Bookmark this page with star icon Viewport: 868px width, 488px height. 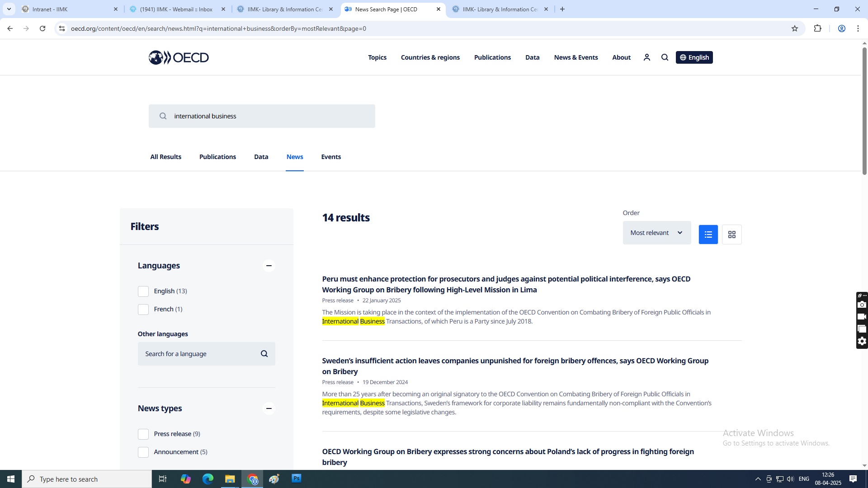[x=795, y=28]
